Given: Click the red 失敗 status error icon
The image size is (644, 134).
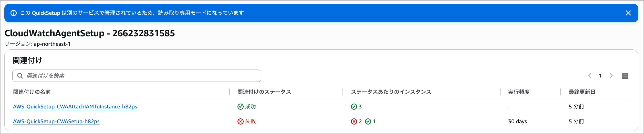Looking at the screenshot, I should (x=240, y=121).
